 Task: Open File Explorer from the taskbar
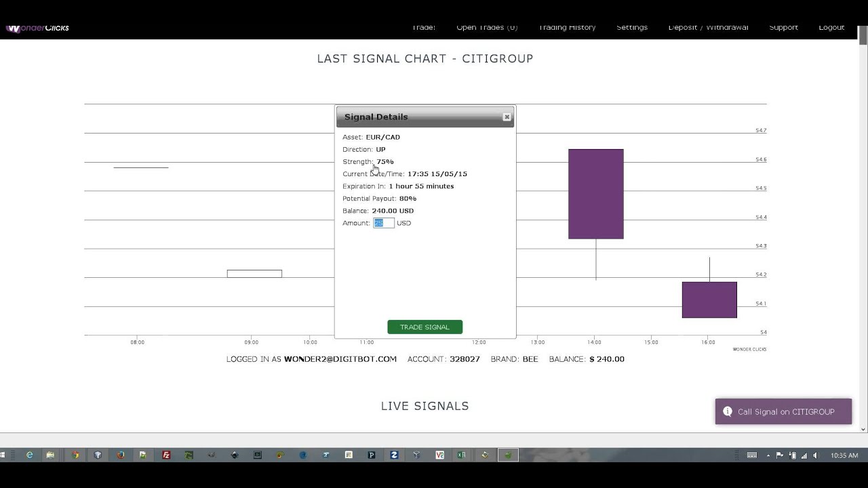click(x=50, y=455)
